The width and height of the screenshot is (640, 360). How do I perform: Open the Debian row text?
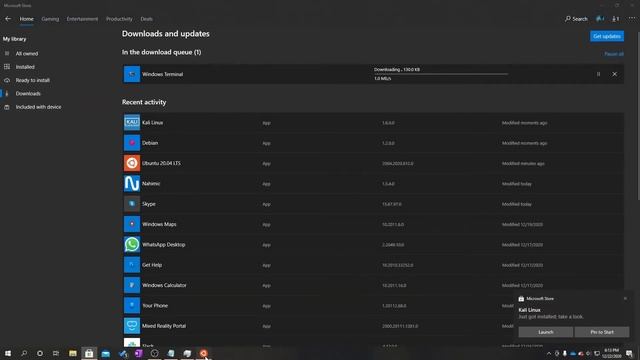(150, 143)
